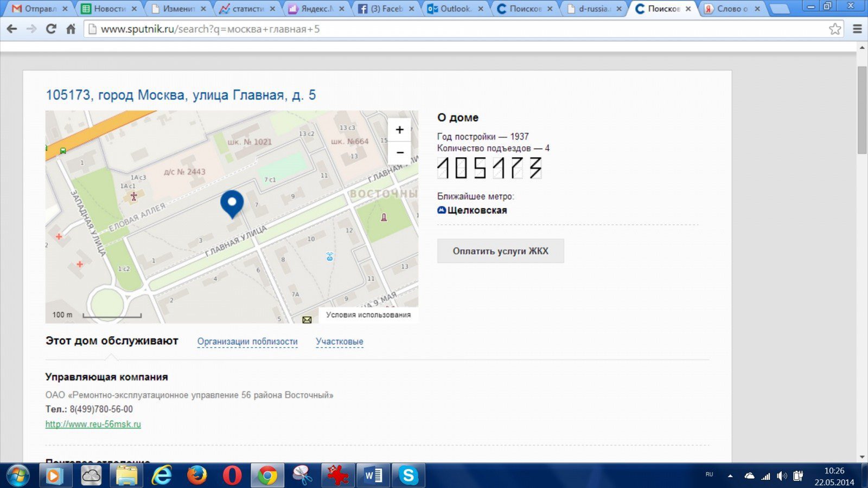Close the Facebook tab
Viewport: 868px width, 488px height.
(x=411, y=9)
